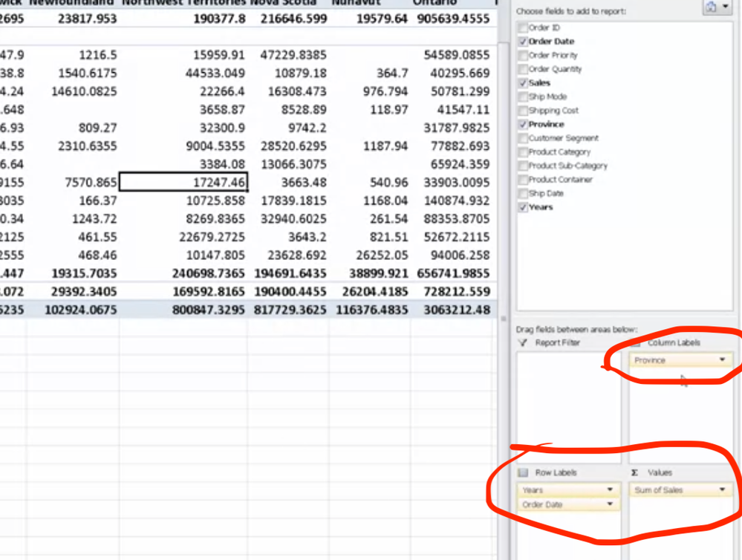742x560 pixels.
Task: Select the cell containing 905639.4555
Action: click(x=452, y=19)
